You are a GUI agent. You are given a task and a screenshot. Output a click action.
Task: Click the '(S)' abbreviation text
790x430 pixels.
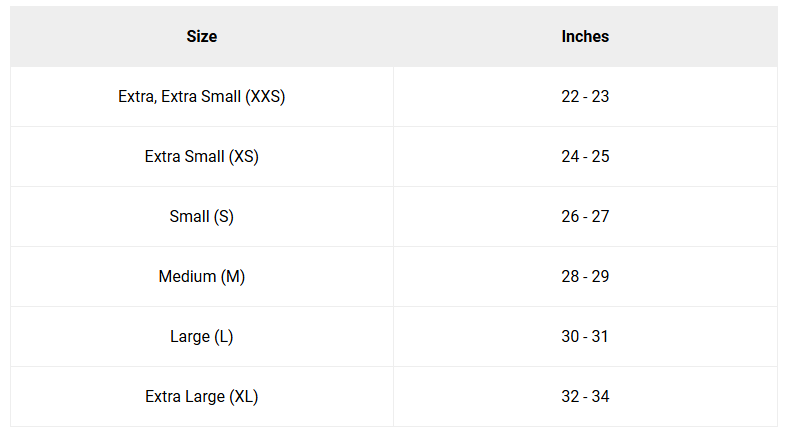point(223,217)
